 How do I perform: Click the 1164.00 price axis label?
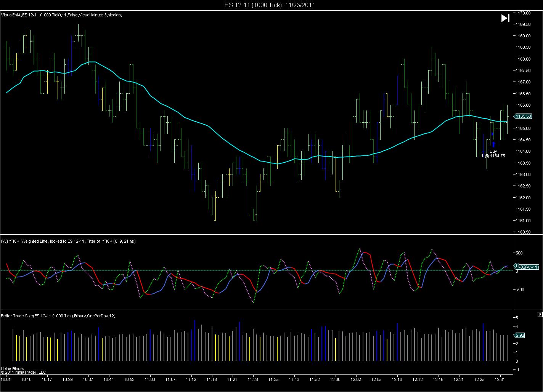point(523,151)
